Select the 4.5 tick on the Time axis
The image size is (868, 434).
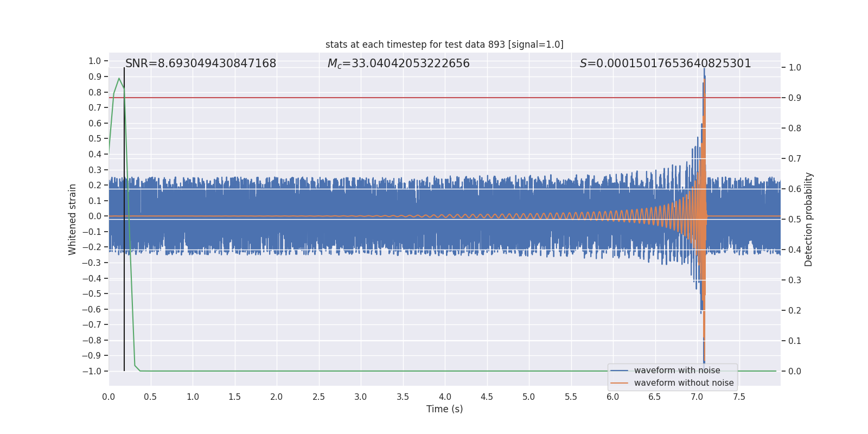point(487,397)
